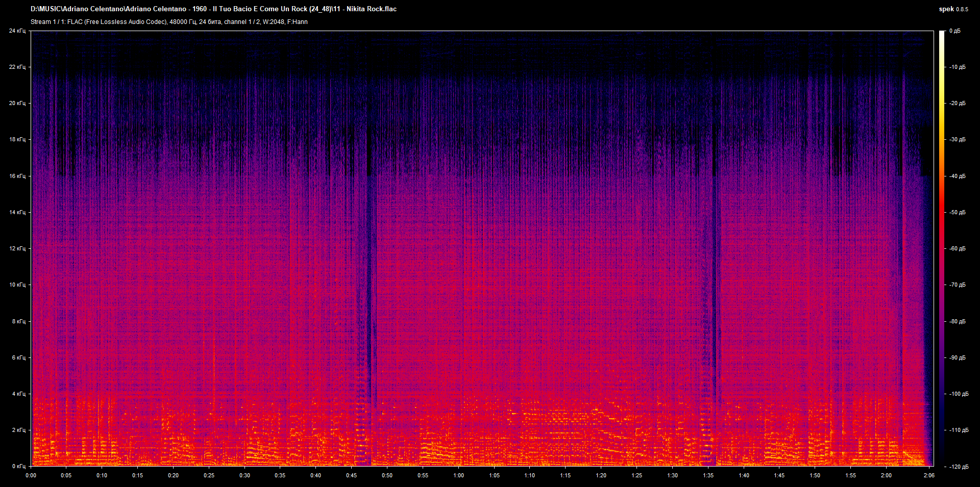Viewport: 980px width, 487px height.
Task: Click the 12 кГц frequency axis label
Action: [17, 249]
